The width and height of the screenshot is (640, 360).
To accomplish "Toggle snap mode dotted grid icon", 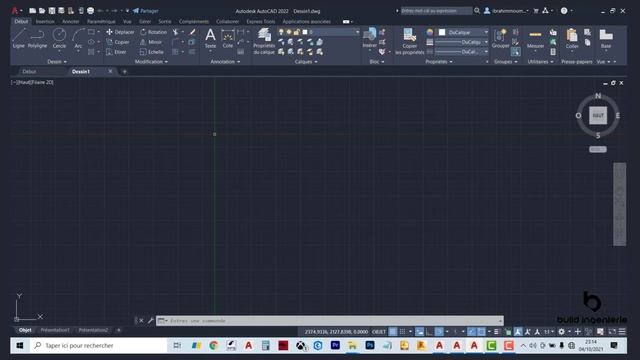I will (402, 332).
